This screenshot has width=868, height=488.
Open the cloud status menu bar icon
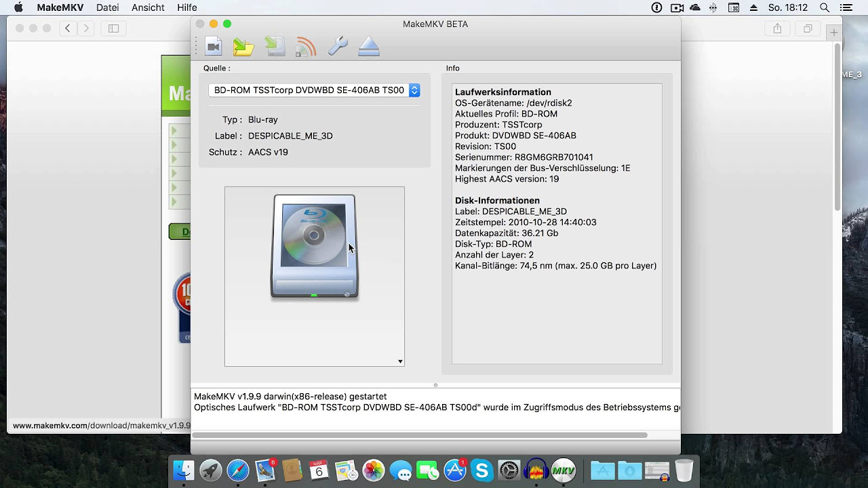(695, 7)
